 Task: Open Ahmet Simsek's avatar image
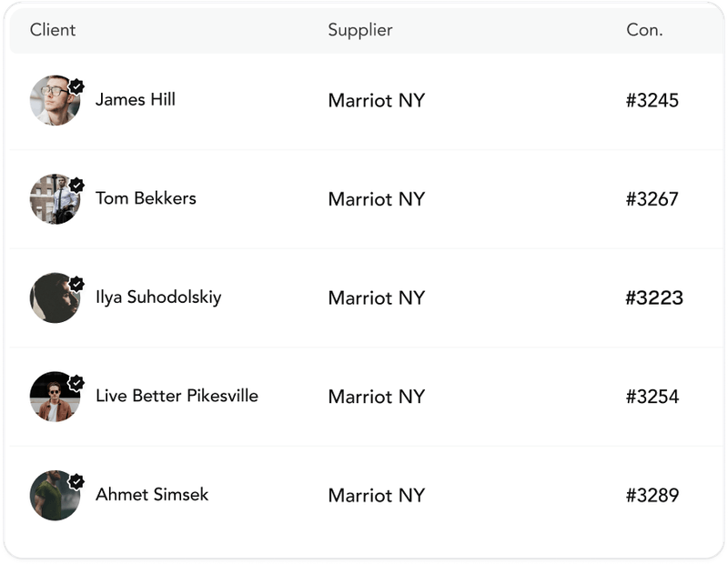(54, 496)
